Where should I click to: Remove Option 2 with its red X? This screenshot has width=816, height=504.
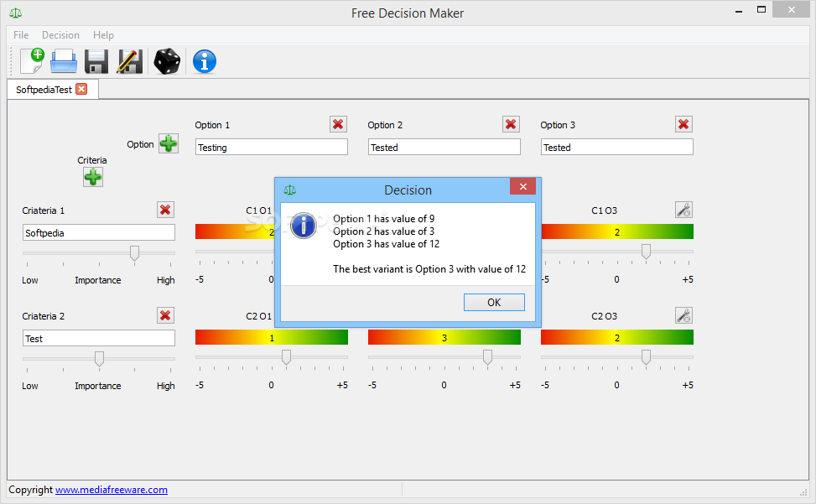tap(511, 124)
